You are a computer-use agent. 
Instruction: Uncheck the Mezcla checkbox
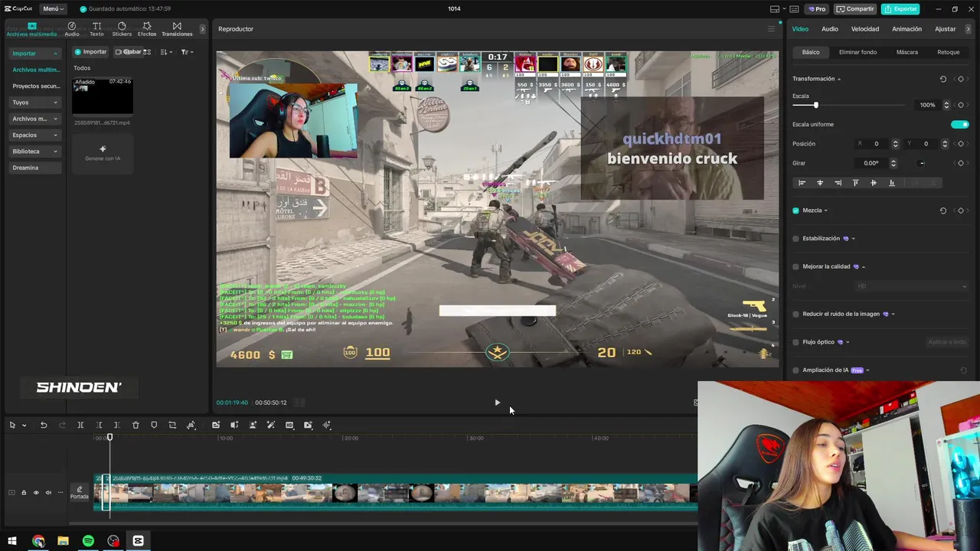[795, 210]
